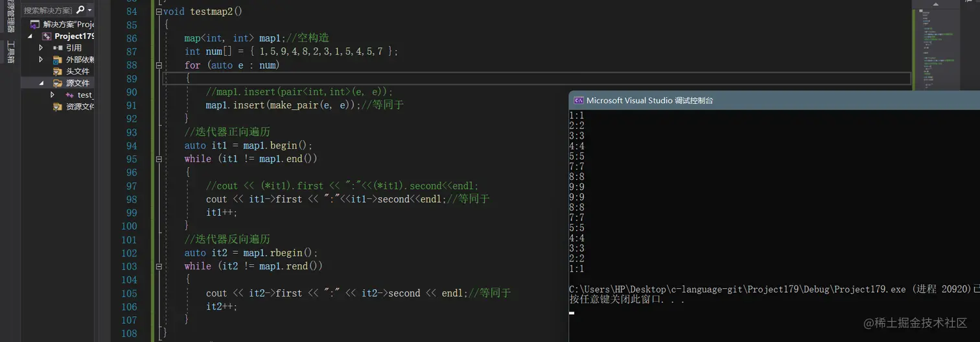Expand the test_ source file node

point(52,95)
